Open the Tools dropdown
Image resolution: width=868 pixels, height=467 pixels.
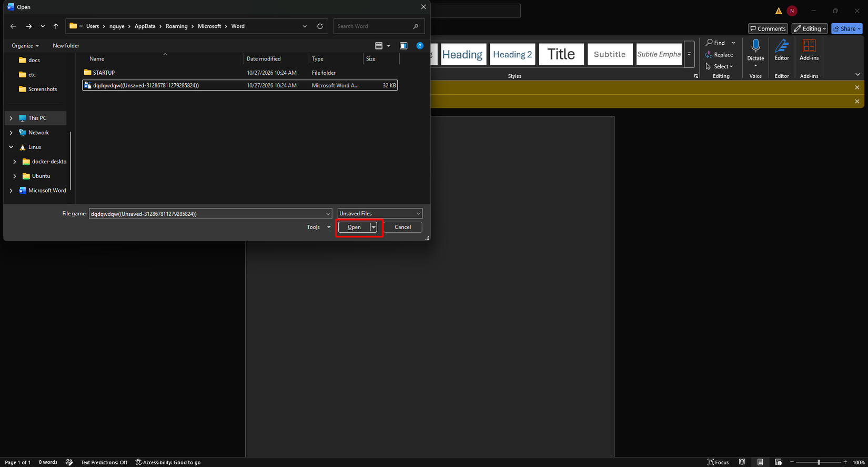coord(319,227)
